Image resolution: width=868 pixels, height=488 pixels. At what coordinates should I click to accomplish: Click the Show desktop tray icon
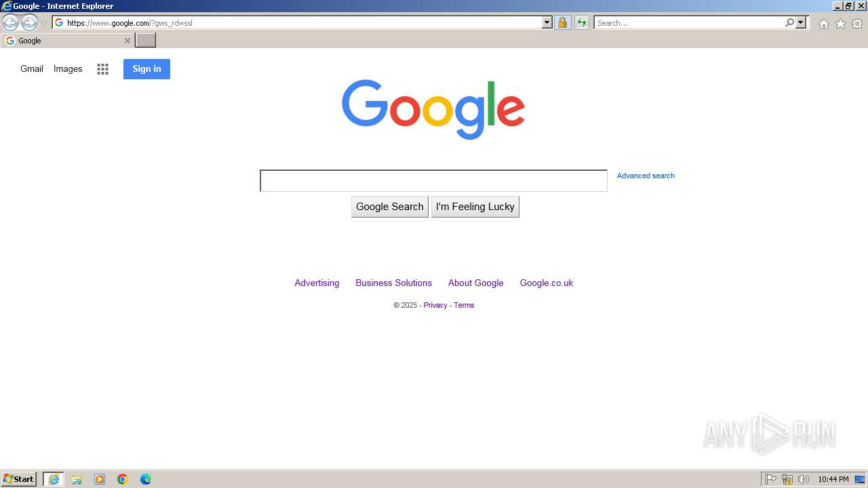point(860,479)
